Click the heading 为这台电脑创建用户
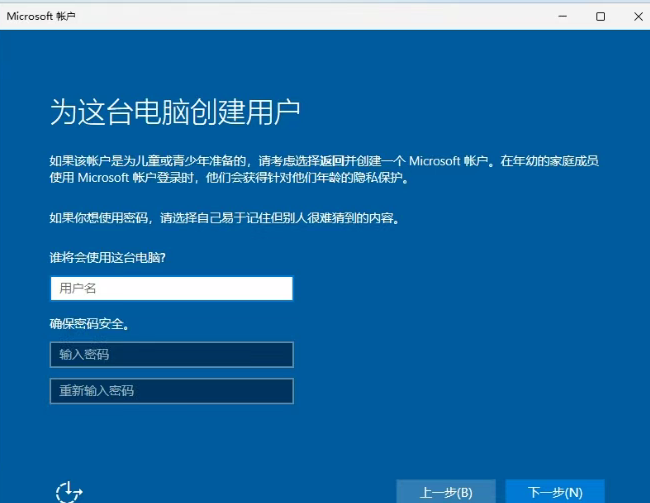Viewport: 650px width, 503px height. point(175,112)
